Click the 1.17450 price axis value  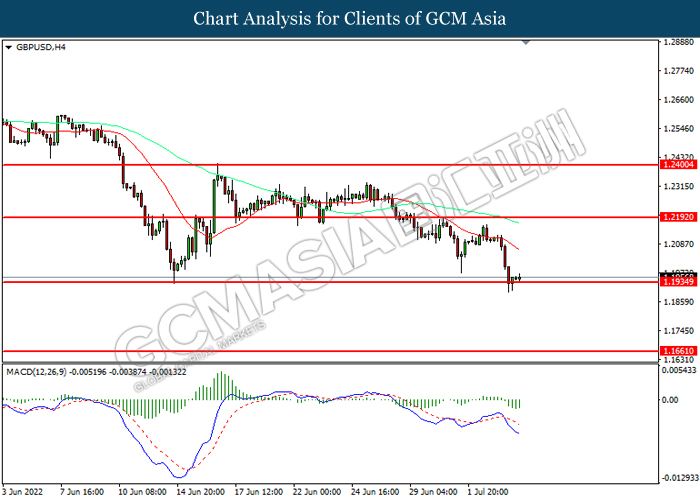coord(679,331)
